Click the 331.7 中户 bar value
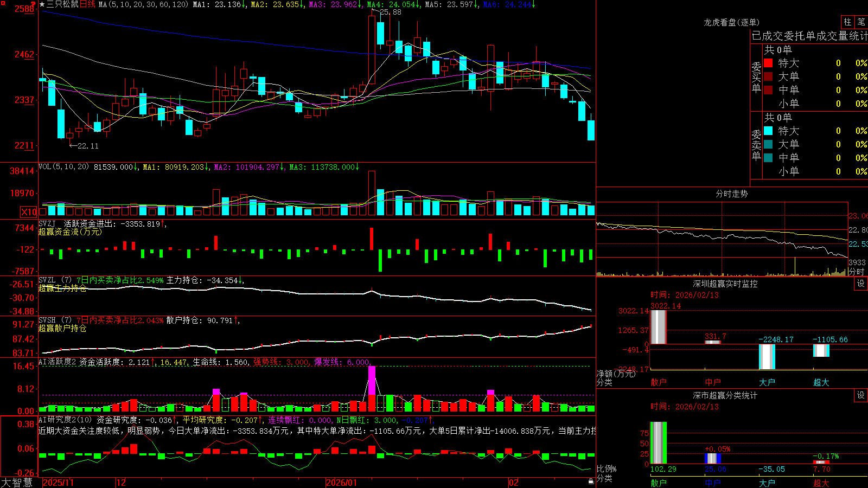This screenshot has height=488, width=868. click(715, 336)
